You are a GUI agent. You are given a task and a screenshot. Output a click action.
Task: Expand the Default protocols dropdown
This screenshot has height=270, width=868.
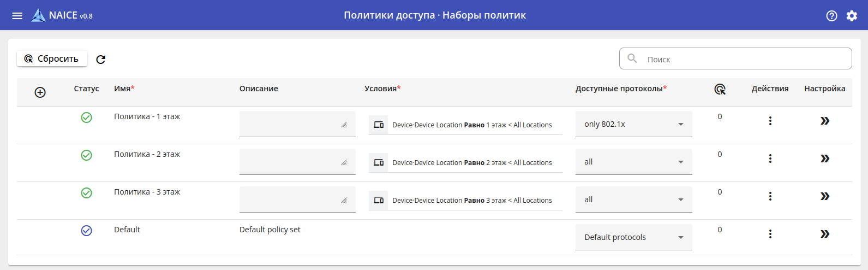pos(633,237)
